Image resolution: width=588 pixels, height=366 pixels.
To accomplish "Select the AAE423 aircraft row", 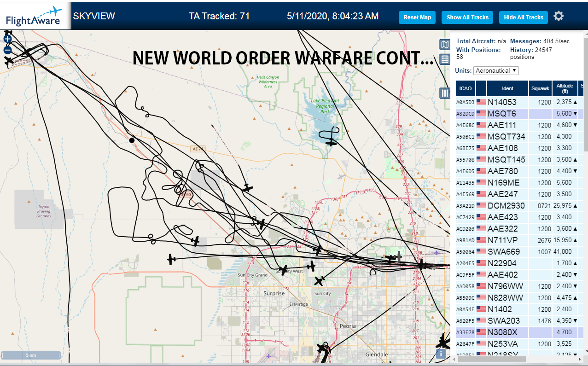I will [x=519, y=217].
